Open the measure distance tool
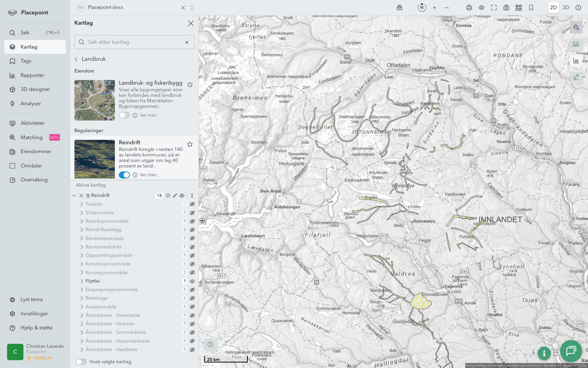This screenshot has width=588, height=368. click(x=576, y=44)
